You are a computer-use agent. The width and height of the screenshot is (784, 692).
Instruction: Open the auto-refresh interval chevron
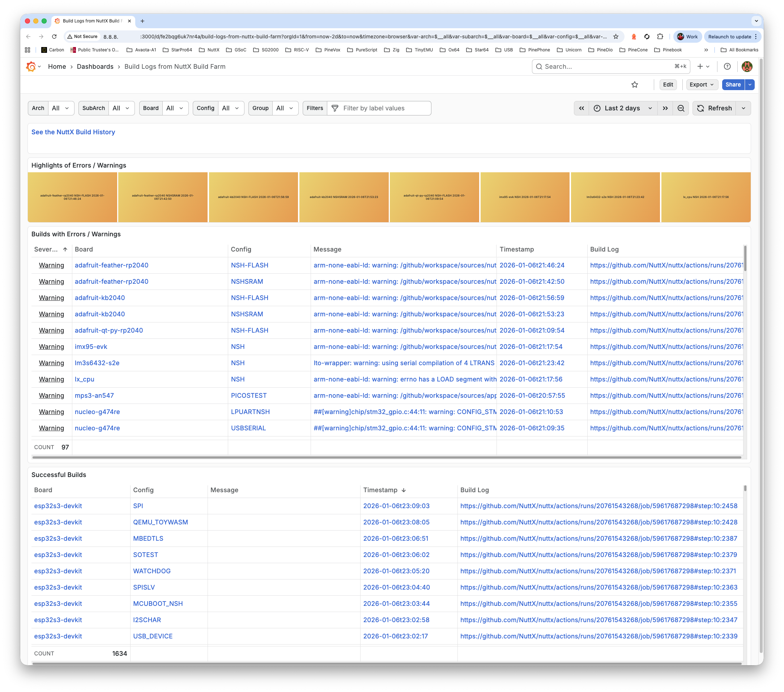pos(743,108)
